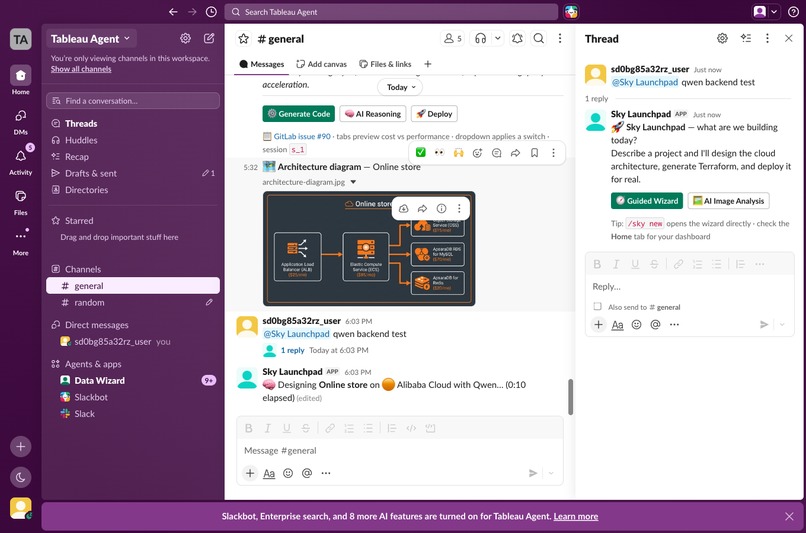Compose a new message with the pencil icon
The width and height of the screenshot is (806, 533).
(x=209, y=38)
